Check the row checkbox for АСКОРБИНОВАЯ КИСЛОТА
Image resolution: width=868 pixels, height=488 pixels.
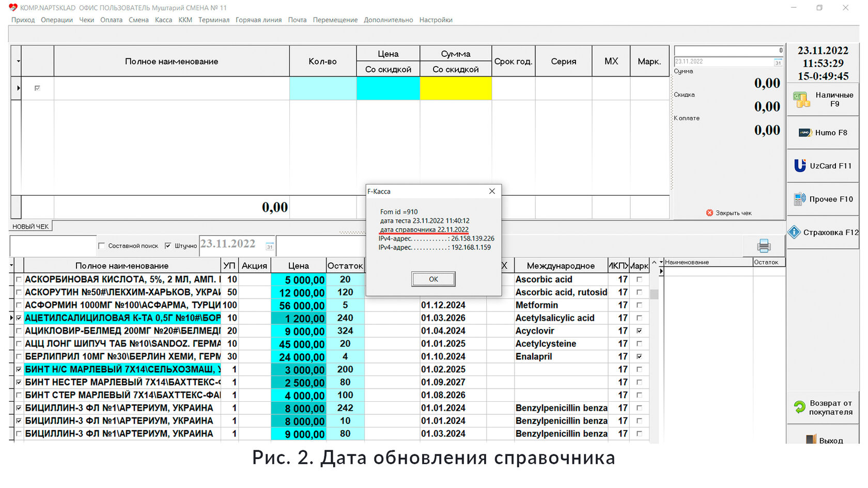click(19, 279)
